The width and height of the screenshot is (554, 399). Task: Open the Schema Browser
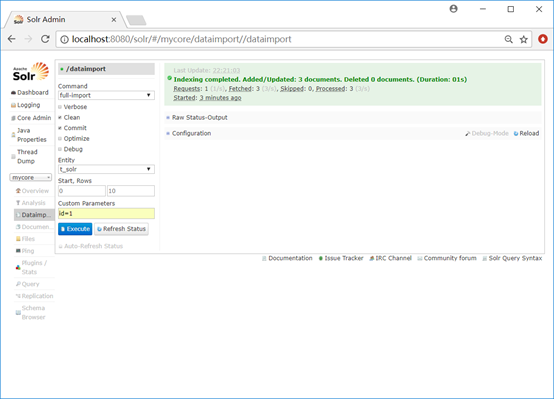30,313
